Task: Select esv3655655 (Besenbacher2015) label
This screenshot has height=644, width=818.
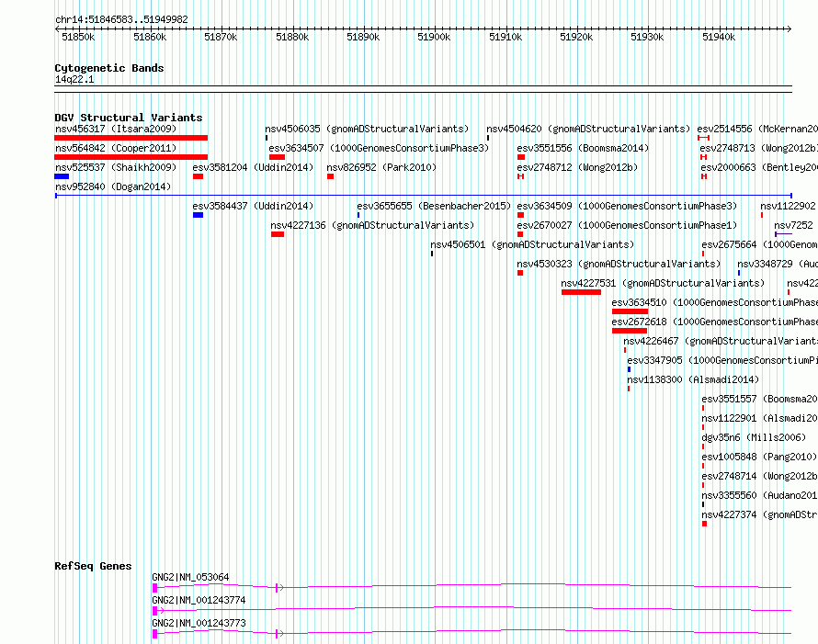Action: tap(434, 206)
